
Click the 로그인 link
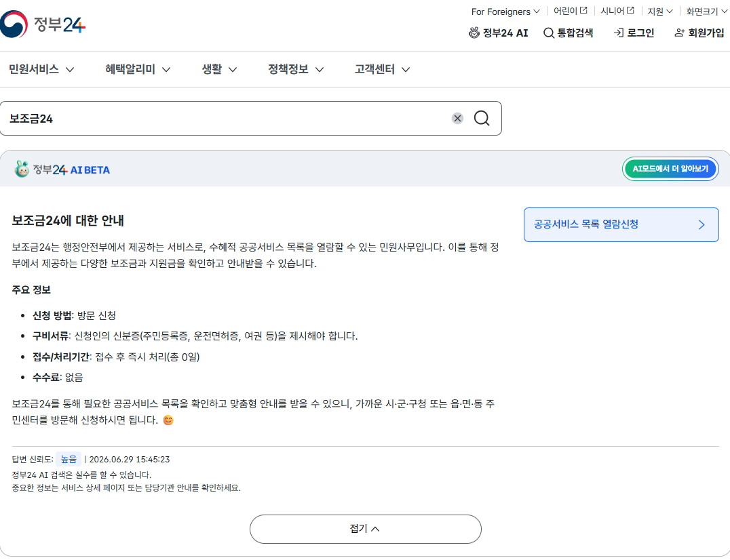point(634,33)
